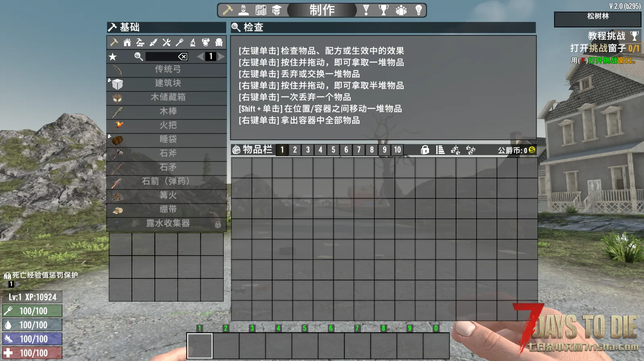The width and height of the screenshot is (644, 361).
Task: Select the food fork recipe category
Action: 179,42
